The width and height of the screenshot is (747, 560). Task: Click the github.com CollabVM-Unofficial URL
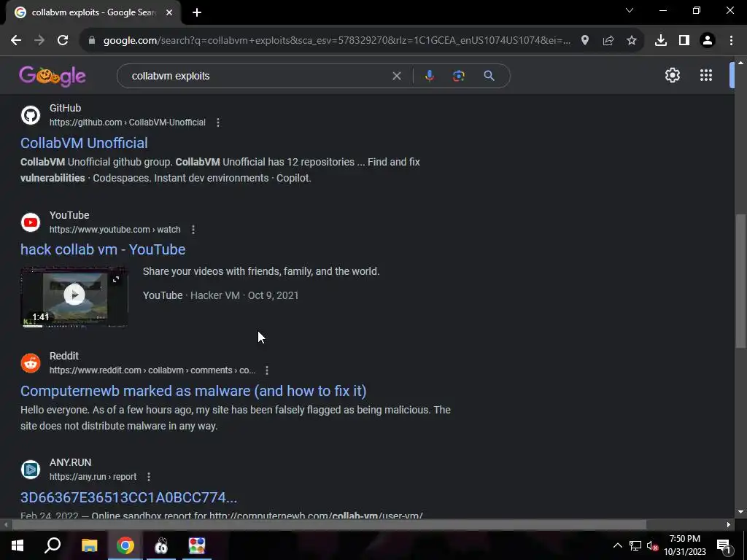click(127, 122)
